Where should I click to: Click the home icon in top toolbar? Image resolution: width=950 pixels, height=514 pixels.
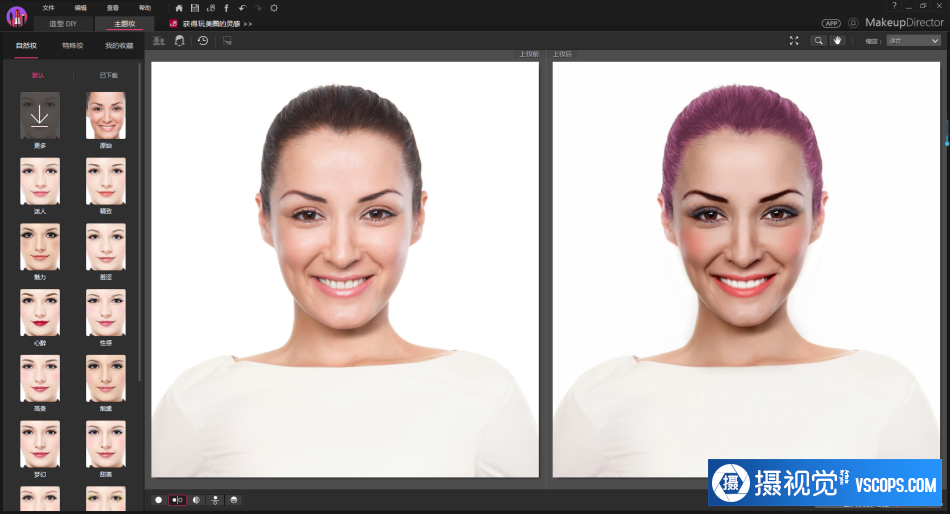[x=179, y=8]
